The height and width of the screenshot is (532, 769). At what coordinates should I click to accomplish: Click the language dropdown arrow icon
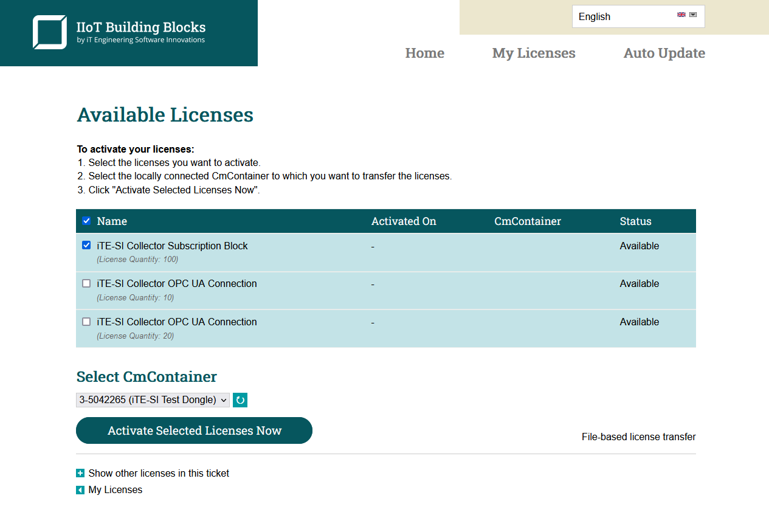[693, 15]
